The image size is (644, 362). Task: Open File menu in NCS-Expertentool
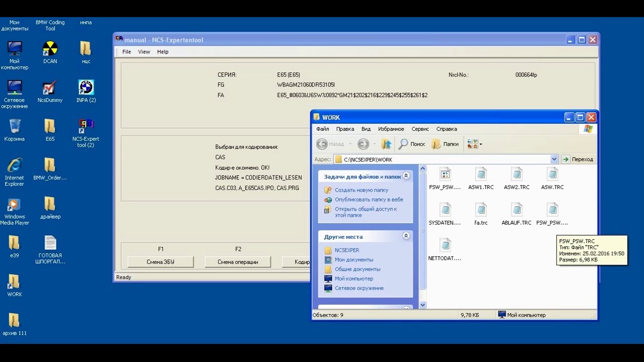click(126, 52)
